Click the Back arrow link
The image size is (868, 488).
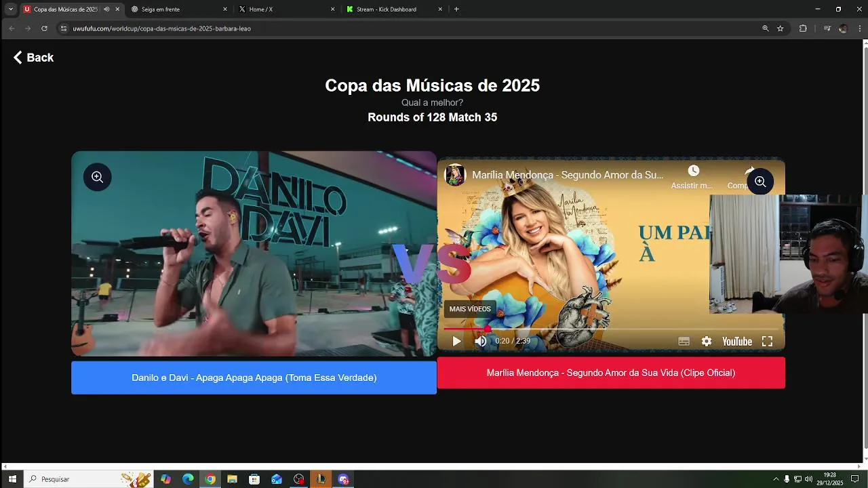[33, 58]
